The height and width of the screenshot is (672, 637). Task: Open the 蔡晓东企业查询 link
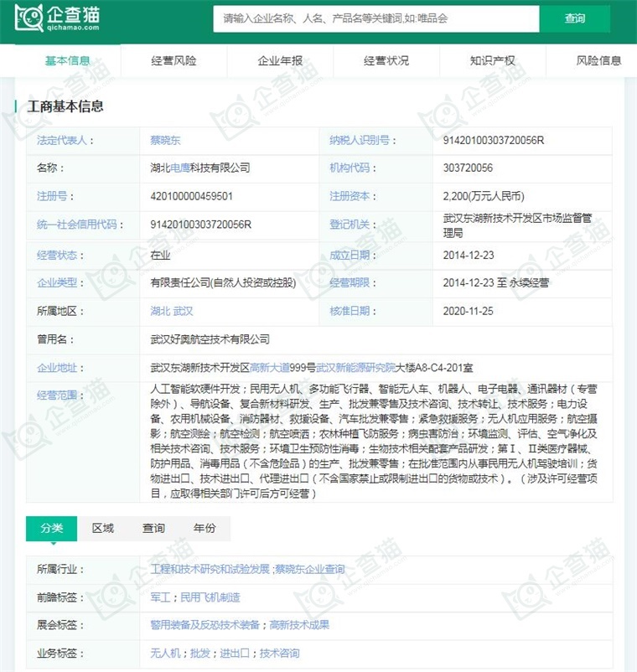(x=309, y=569)
